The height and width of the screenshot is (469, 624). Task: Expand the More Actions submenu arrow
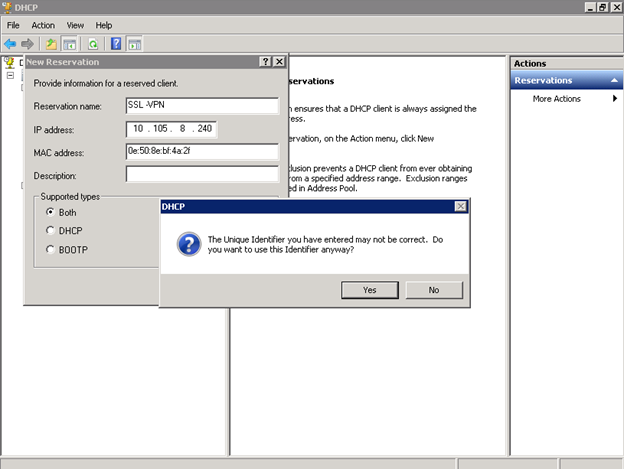coord(614,99)
